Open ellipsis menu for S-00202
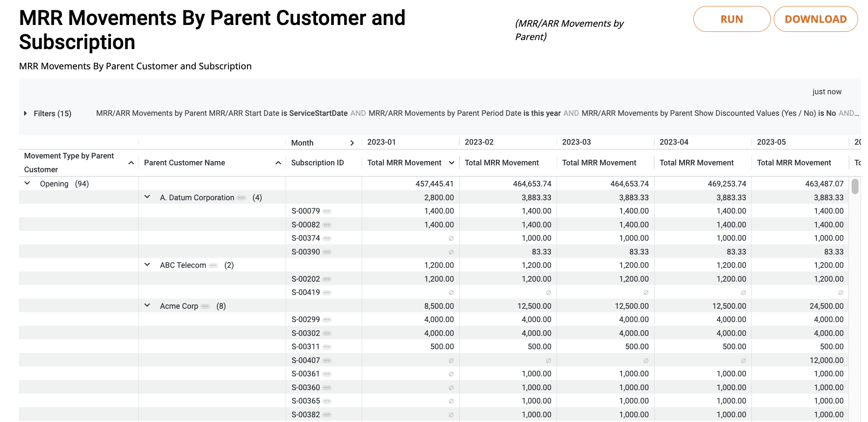 pyautogui.click(x=327, y=279)
